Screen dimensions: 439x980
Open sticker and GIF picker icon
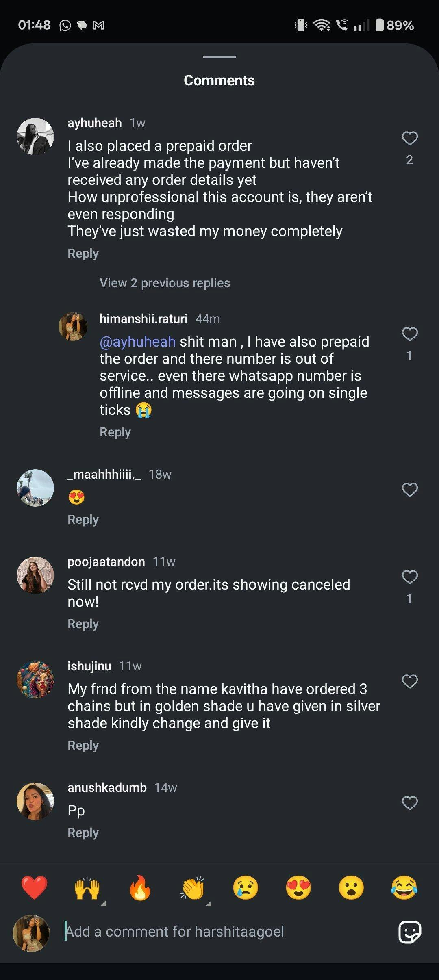[x=409, y=932]
